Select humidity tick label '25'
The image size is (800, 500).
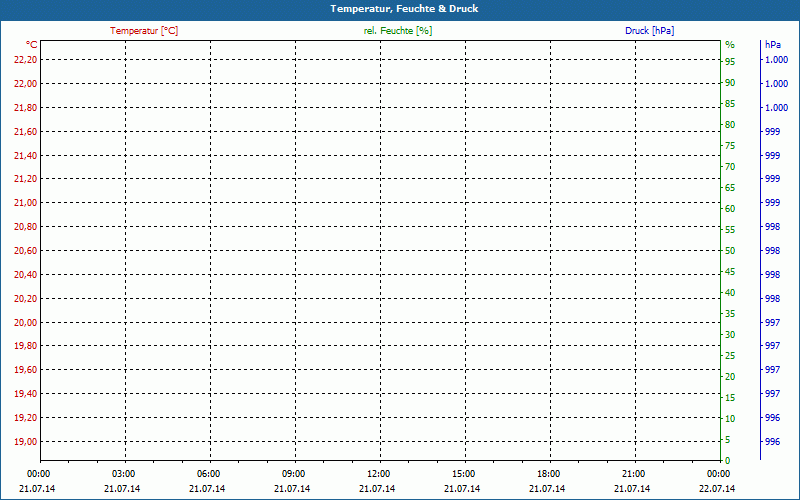[730, 356]
